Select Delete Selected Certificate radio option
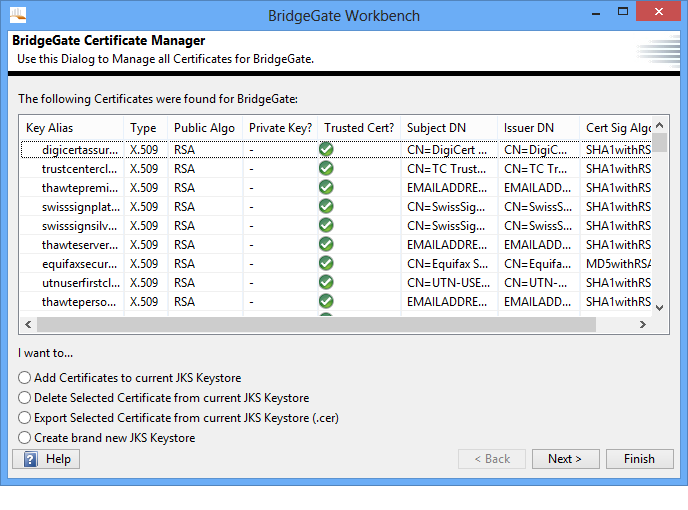The width and height of the screenshot is (688, 510). click(24, 398)
